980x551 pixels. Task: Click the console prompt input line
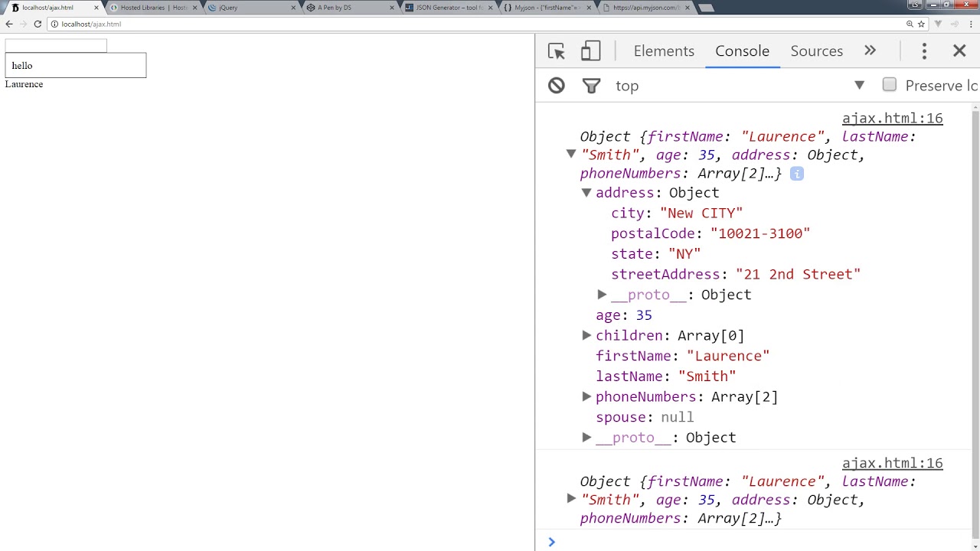(x=758, y=542)
